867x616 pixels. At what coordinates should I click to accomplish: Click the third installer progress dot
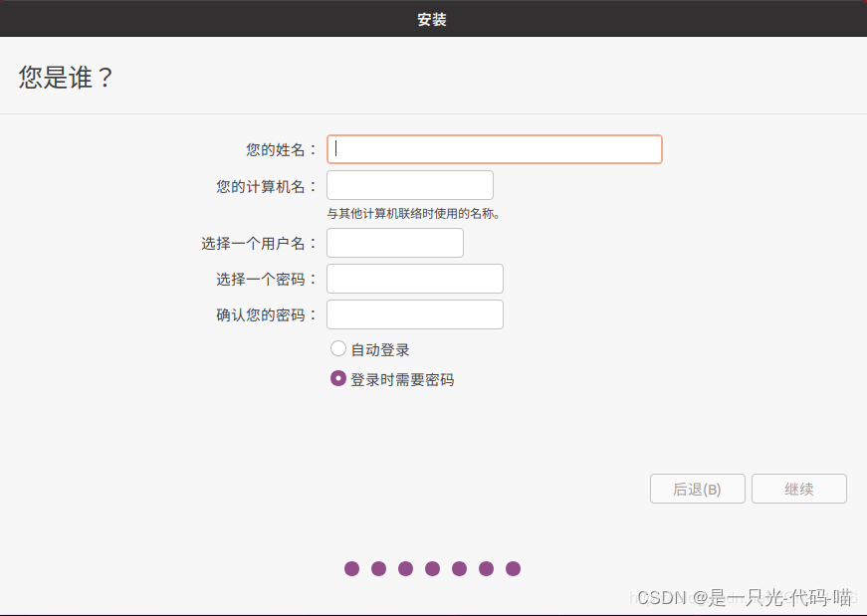(405, 569)
